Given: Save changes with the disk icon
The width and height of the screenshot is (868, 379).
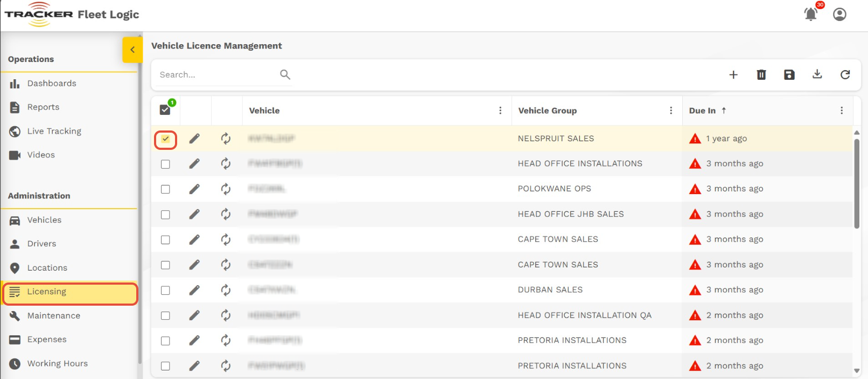Looking at the screenshot, I should [x=789, y=74].
